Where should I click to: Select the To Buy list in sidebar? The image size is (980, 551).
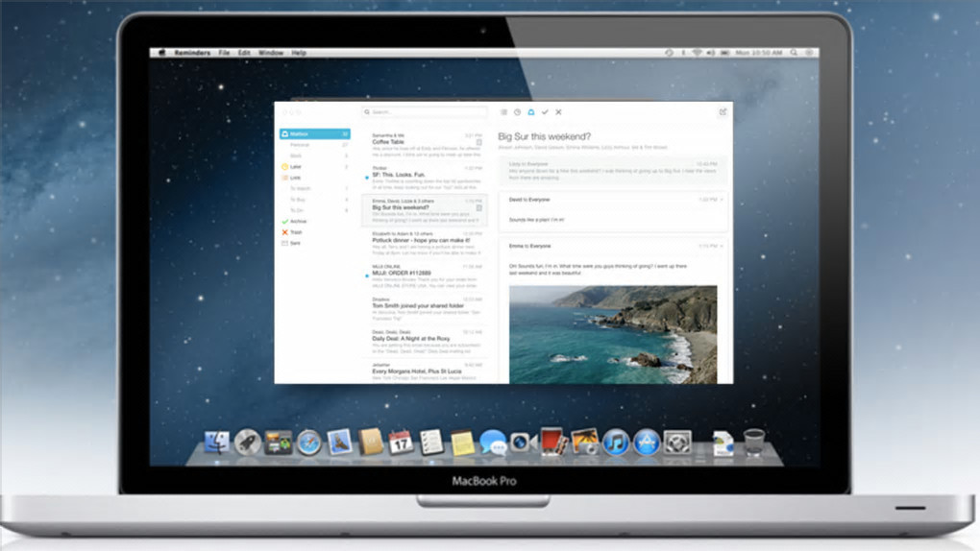coord(315,200)
